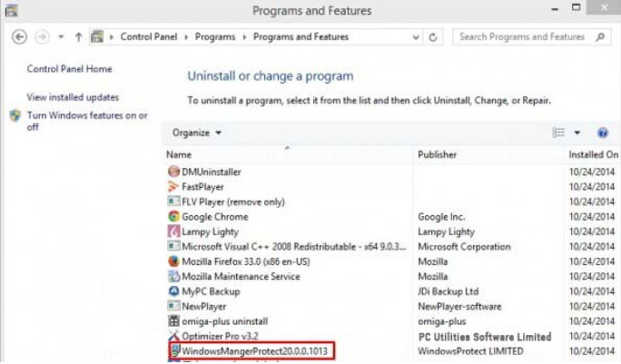Sort list by Name column header
This screenshot has height=364, width=621.
coord(179,155)
